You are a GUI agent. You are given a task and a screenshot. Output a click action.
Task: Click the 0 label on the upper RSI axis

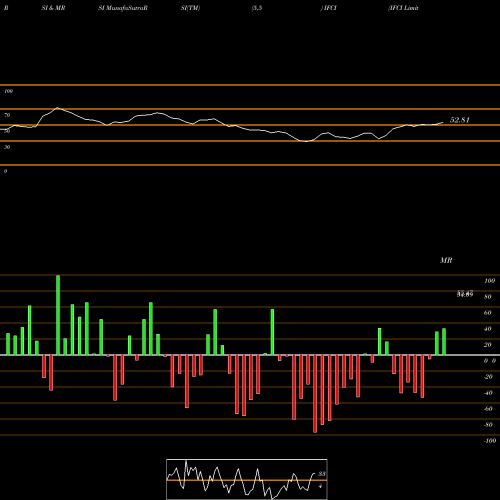coord(5,171)
